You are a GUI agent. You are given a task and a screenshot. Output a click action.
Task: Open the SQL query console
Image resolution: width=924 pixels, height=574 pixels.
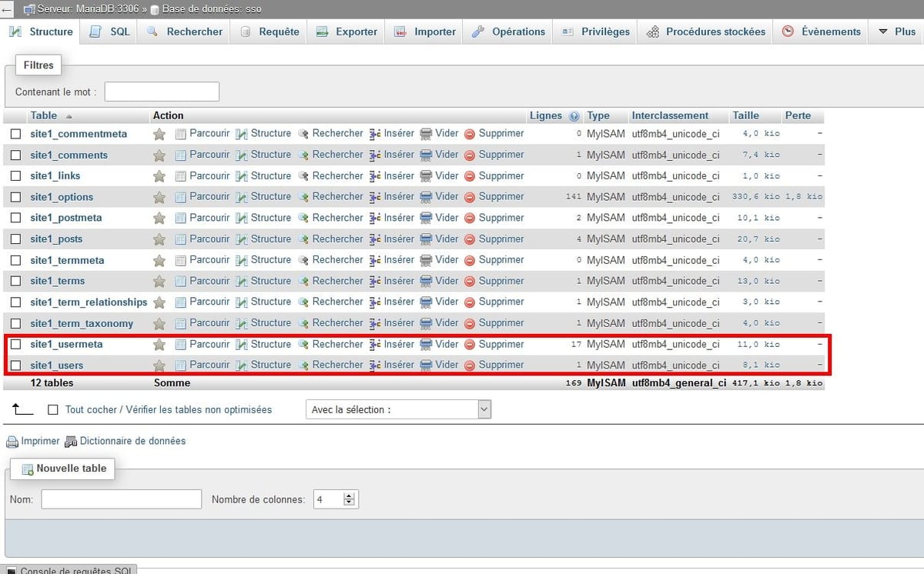[x=69, y=569]
